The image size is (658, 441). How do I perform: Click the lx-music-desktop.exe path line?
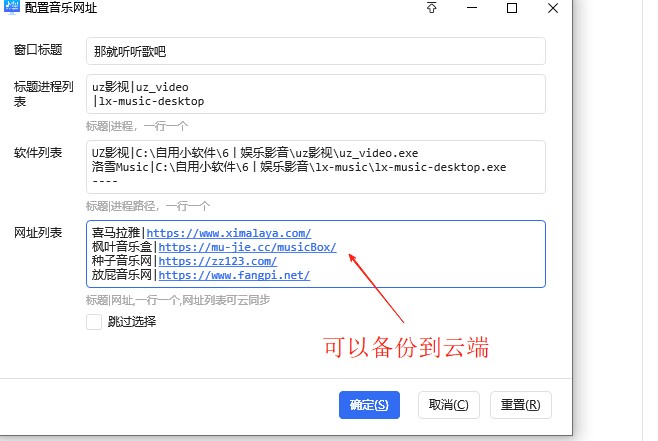[299, 167]
